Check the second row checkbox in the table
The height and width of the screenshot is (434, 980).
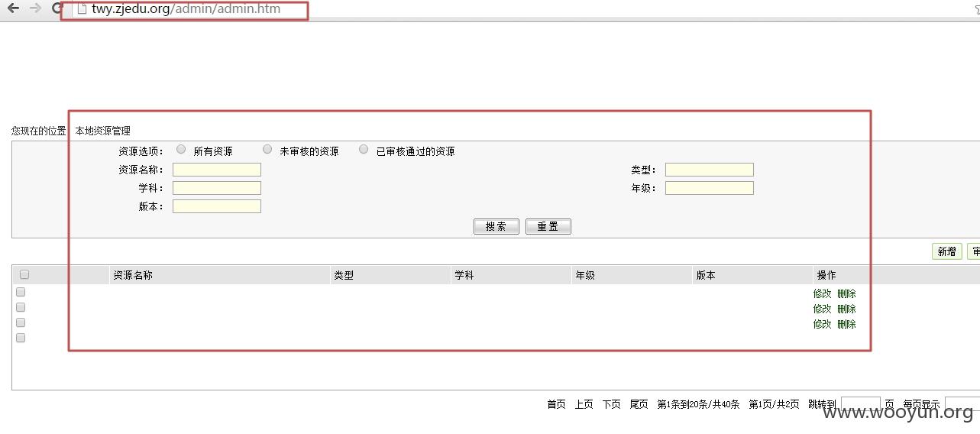click(21, 307)
